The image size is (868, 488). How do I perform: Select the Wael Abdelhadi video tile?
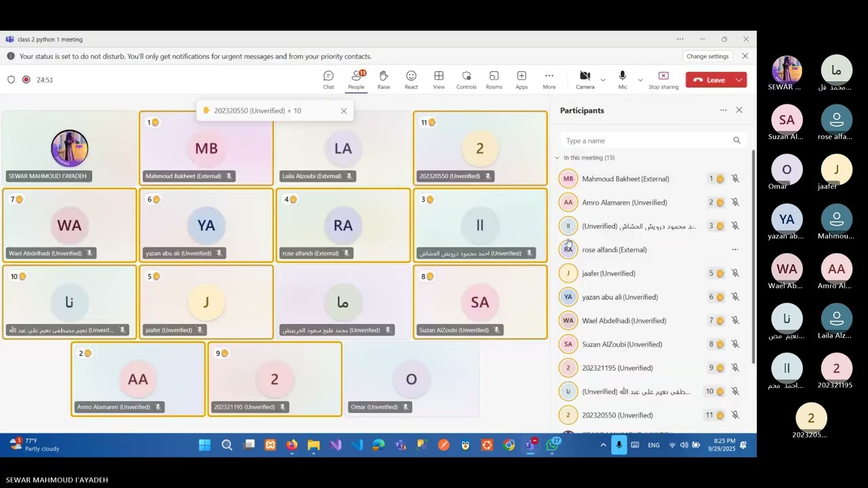69,225
